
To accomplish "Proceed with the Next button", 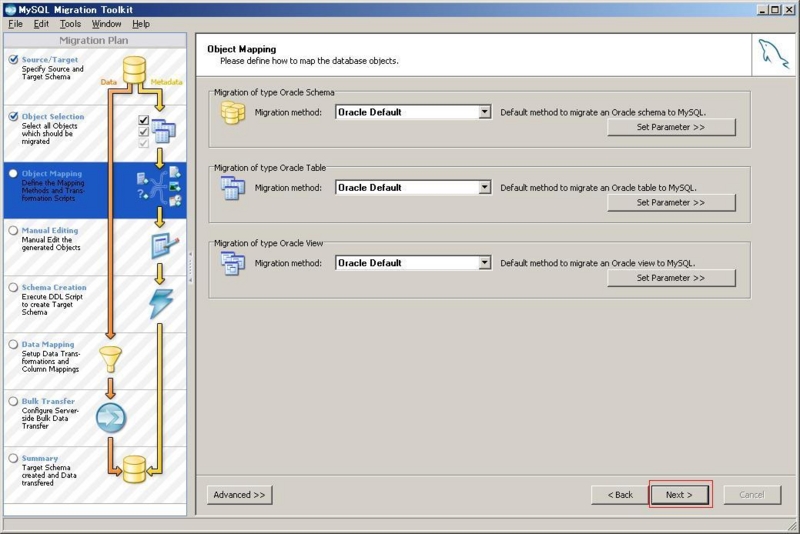I will pyautogui.click(x=679, y=495).
